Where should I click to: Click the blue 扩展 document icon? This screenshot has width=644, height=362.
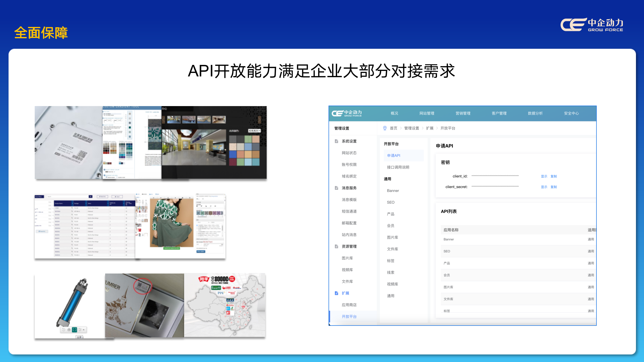coord(336,293)
